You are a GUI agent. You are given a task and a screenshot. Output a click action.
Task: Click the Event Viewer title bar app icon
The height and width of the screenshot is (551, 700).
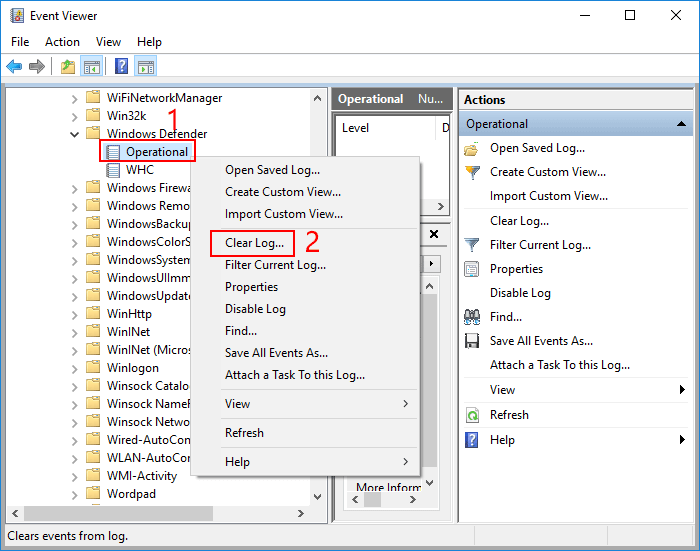pos(17,16)
